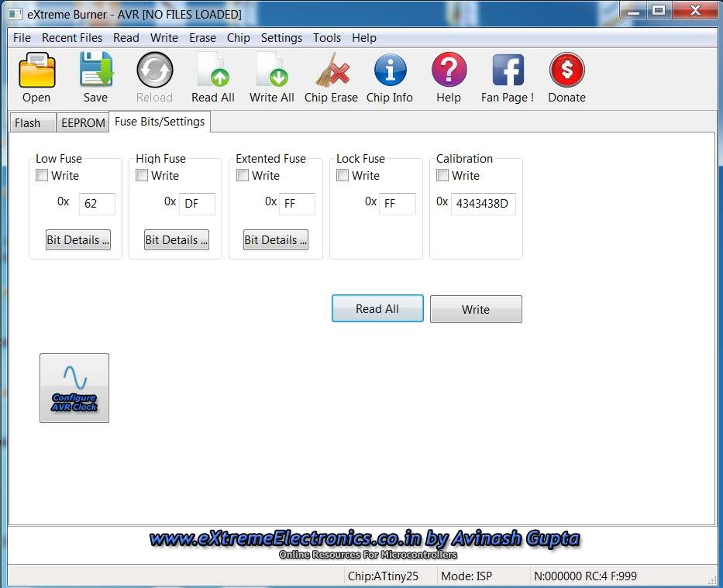Click the Read All button below fuses

click(x=377, y=309)
